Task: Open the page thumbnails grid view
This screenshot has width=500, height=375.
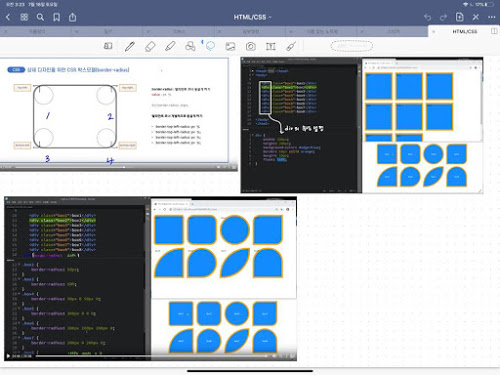Action: pyautogui.click(x=24, y=17)
